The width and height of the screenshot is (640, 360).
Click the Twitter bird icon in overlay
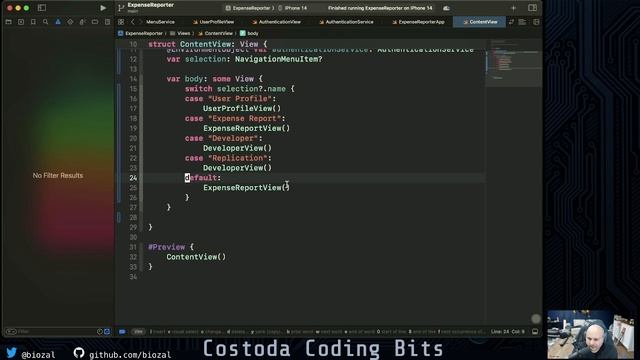pyautogui.click(x=11, y=352)
